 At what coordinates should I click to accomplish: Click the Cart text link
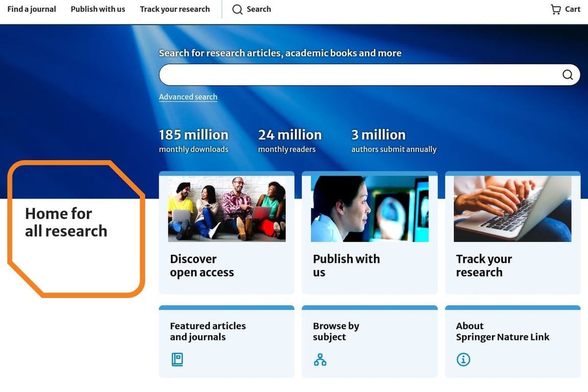coord(573,9)
